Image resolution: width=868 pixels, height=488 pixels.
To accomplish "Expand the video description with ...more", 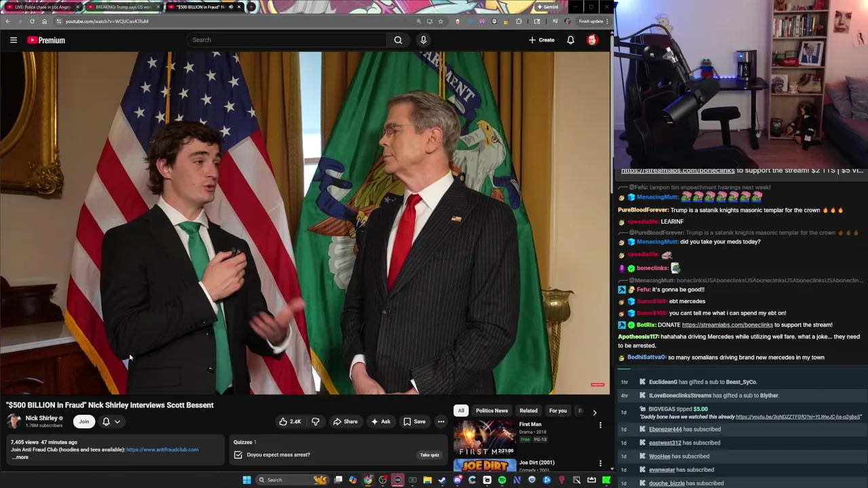I will point(20,457).
